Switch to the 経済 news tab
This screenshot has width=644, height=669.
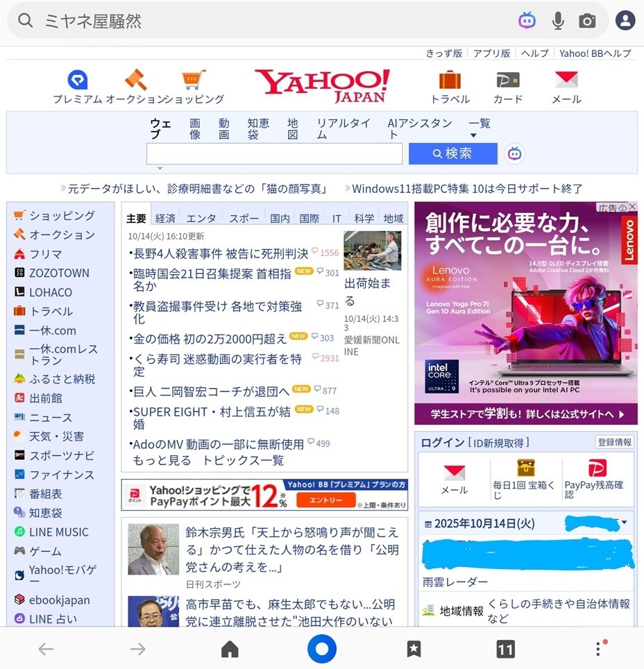click(165, 219)
